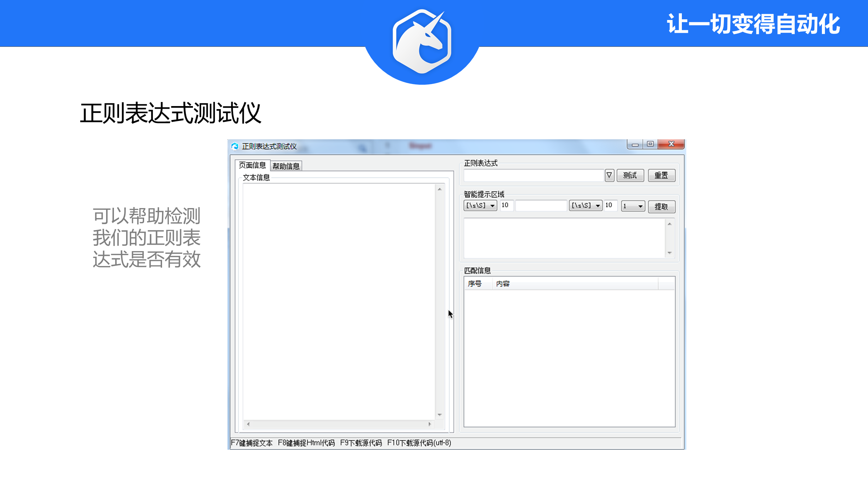Select the 页面信息 tab
The image size is (868, 488).
pyautogui.click(x=252, y=165)
